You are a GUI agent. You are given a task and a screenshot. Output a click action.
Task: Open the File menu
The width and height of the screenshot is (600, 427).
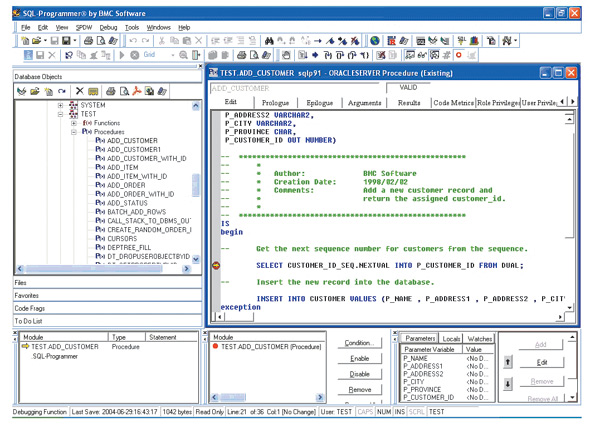[x=26, y=28]
